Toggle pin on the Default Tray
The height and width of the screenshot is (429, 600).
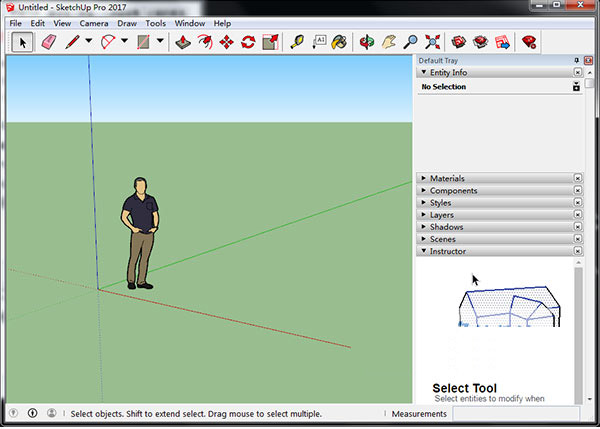point(578,60)
